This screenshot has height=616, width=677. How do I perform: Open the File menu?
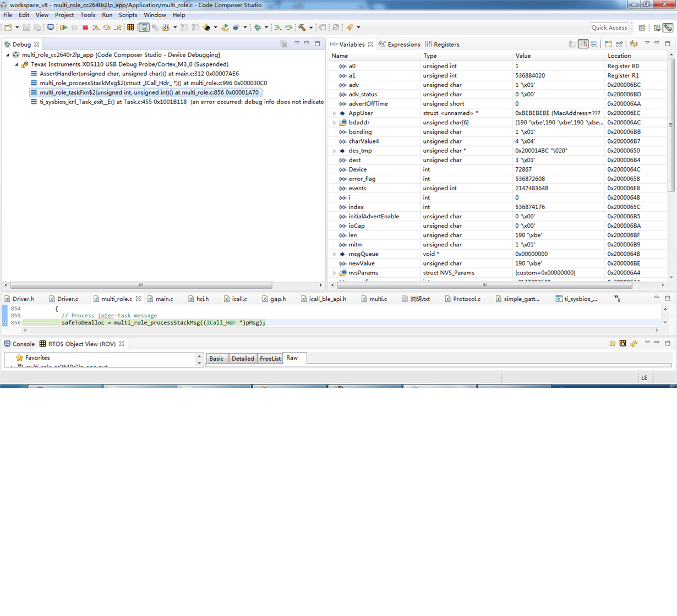(8, 15)
